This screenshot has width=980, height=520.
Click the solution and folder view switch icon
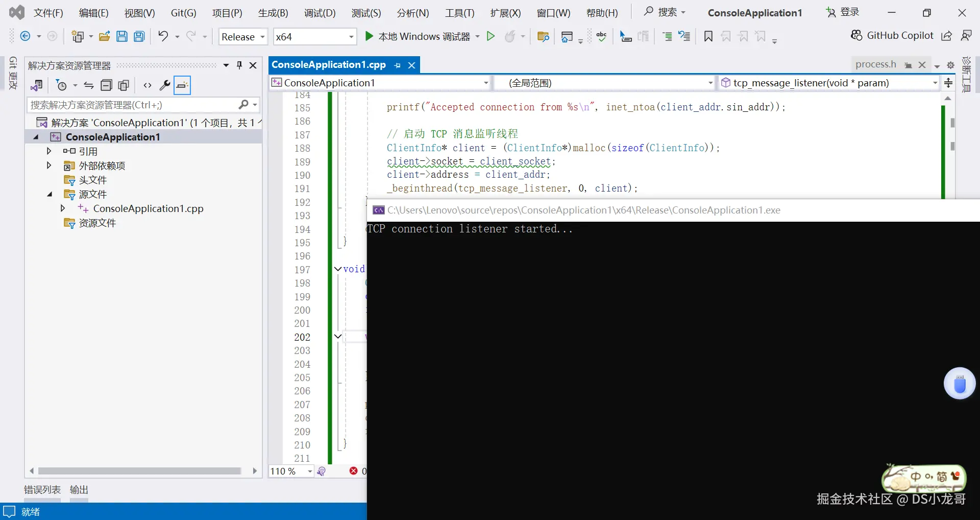36,85
